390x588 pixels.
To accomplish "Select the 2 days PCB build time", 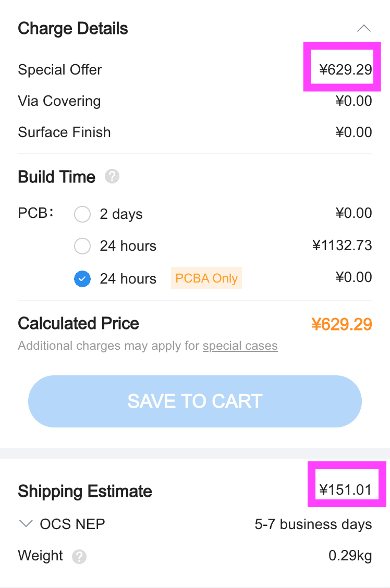I will 82,214.
